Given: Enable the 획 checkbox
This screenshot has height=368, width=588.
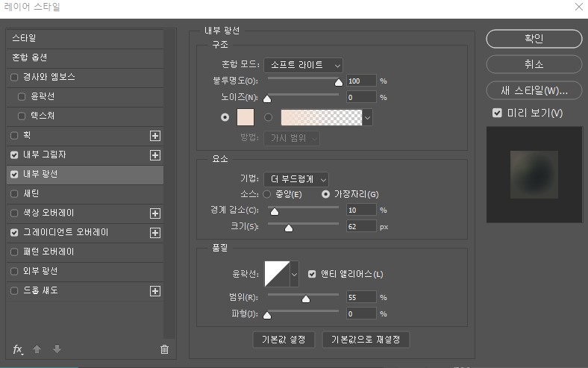Looking at the screenshot, I should click(x=14, y=135).
